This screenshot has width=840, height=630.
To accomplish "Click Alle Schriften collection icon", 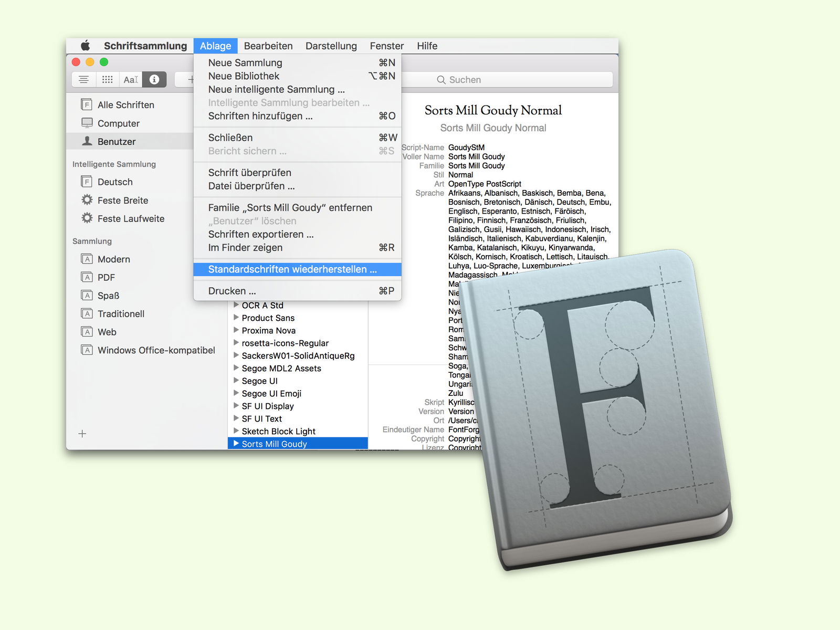I will point(87,104).
